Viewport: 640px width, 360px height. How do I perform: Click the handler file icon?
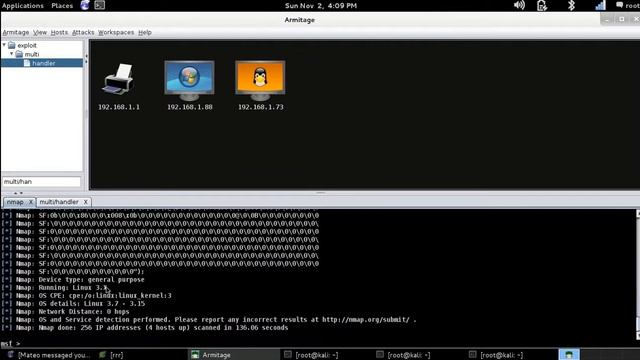click(27, 63)
